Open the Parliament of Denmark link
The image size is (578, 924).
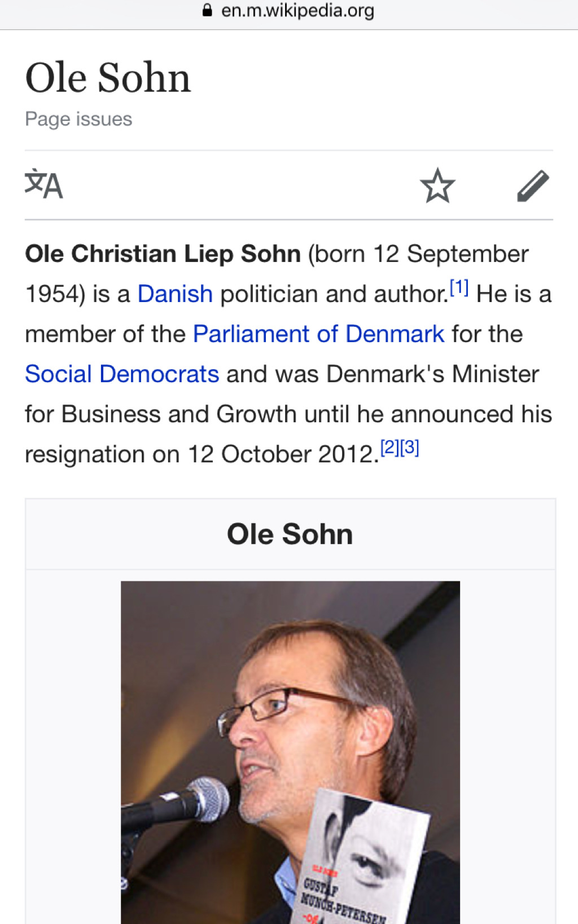point(318,334)
